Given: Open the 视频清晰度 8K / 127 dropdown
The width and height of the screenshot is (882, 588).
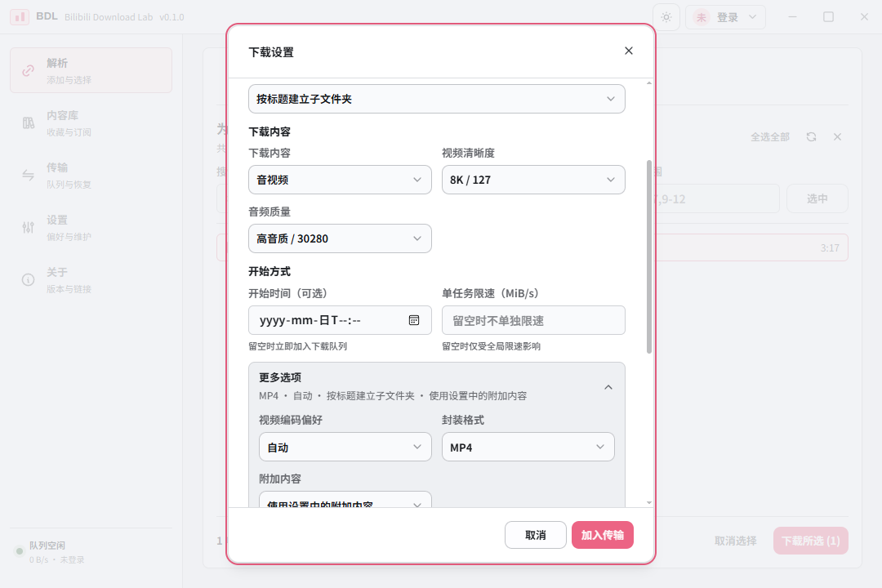Looking at the screenshot, I should coord(533,180).
